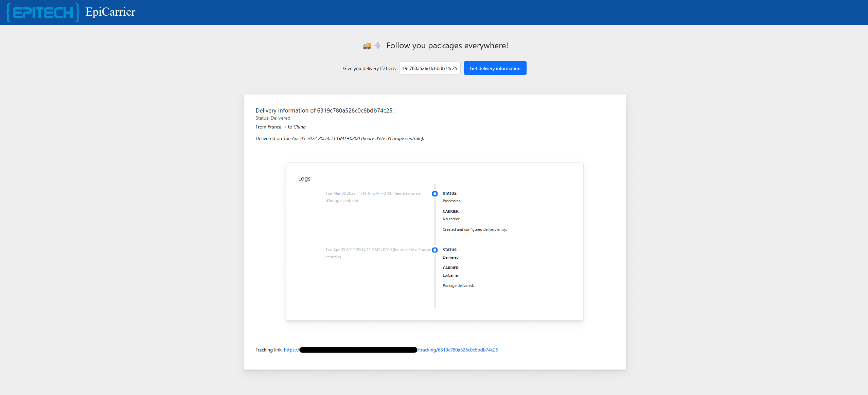Click the delivery truck emoji icon

coord(367,46)
